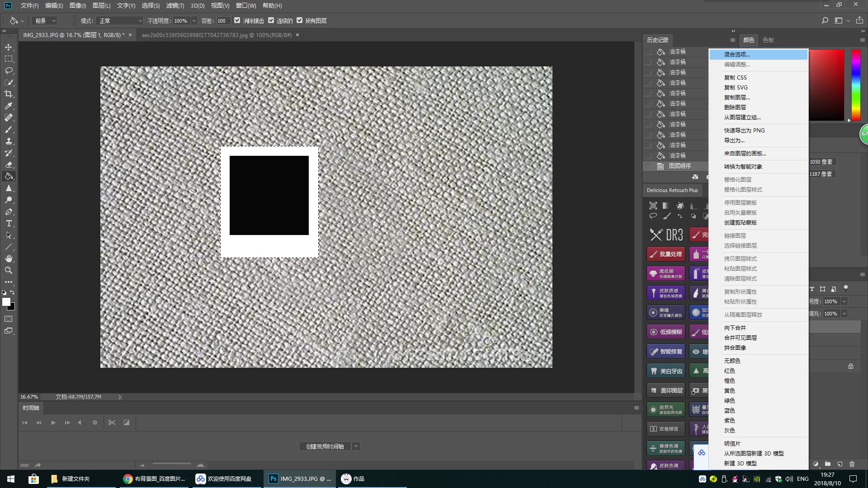Click the foreground color swatch
Screen dimensions: 868x488
pyautogui.click(x=6, y=302)
